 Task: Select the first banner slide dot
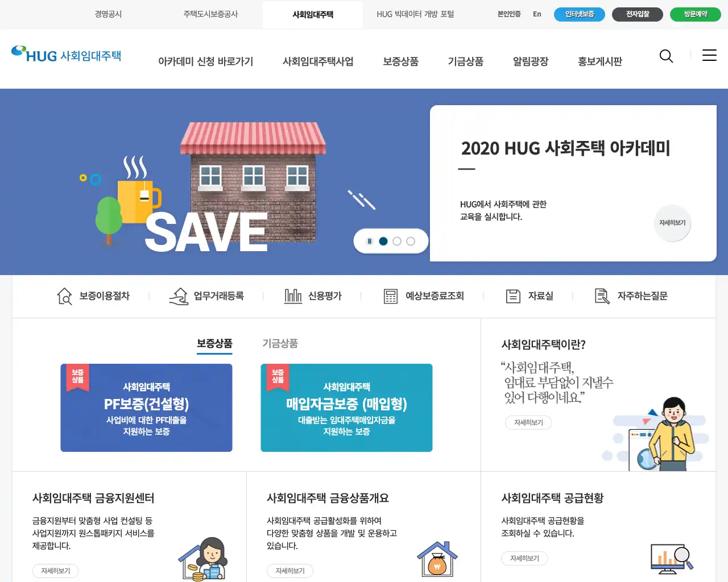[383, 242]
